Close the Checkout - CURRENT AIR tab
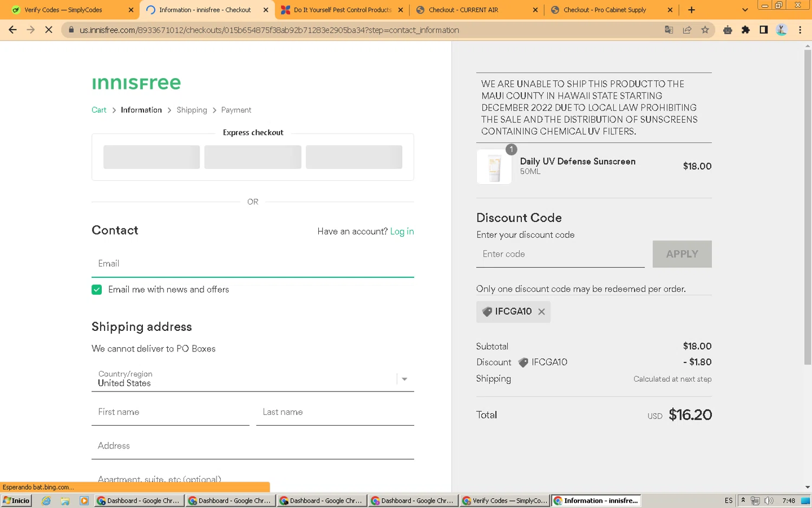This screenshot has width=812, height=508. coord(535,10)
